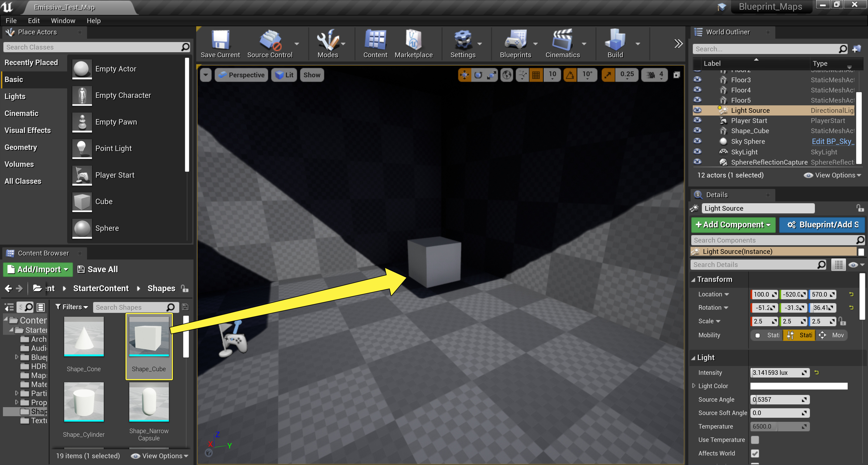Open the Light Color swatch

pos(798,386)
